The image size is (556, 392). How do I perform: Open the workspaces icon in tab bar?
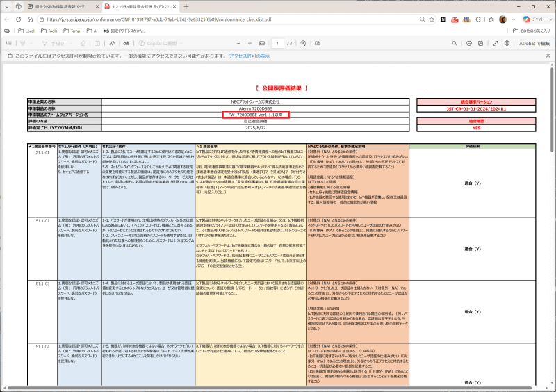point(19,7)
